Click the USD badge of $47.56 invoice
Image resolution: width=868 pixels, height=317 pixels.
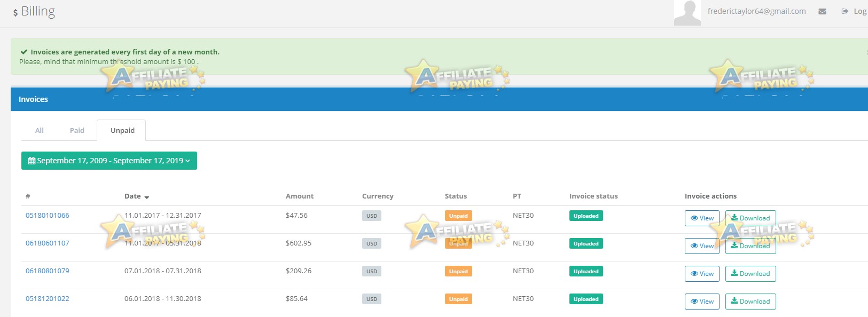pyautogui.click(x=372, y=216)
